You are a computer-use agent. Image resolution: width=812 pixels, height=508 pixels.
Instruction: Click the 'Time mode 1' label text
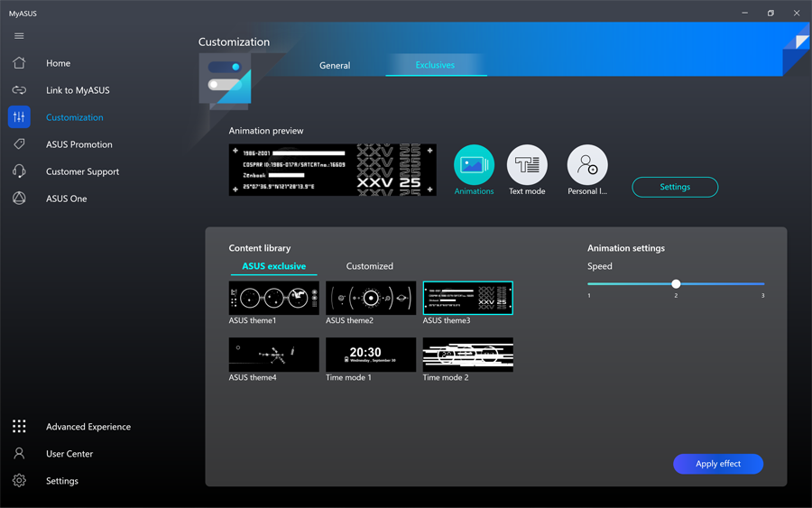tap(348, 377)
